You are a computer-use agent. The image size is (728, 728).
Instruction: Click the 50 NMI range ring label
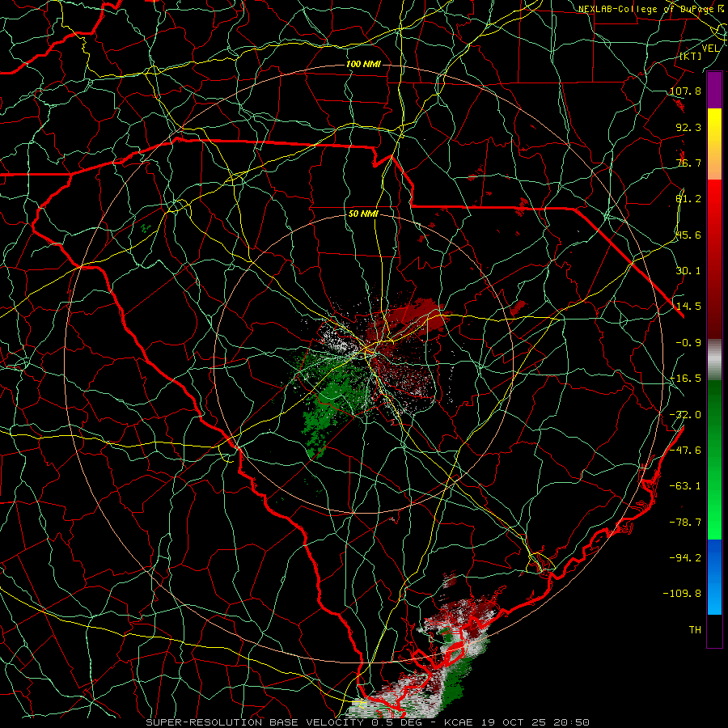(363, 214)
